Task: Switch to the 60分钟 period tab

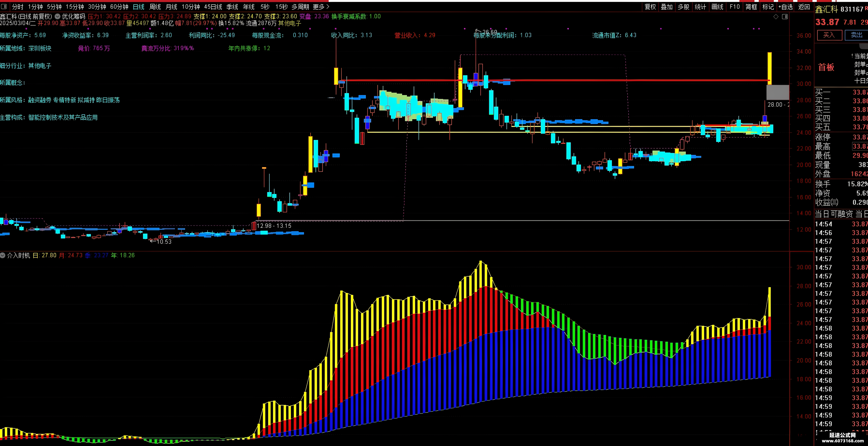Action: pyautogui.click(x=119, y=7)
